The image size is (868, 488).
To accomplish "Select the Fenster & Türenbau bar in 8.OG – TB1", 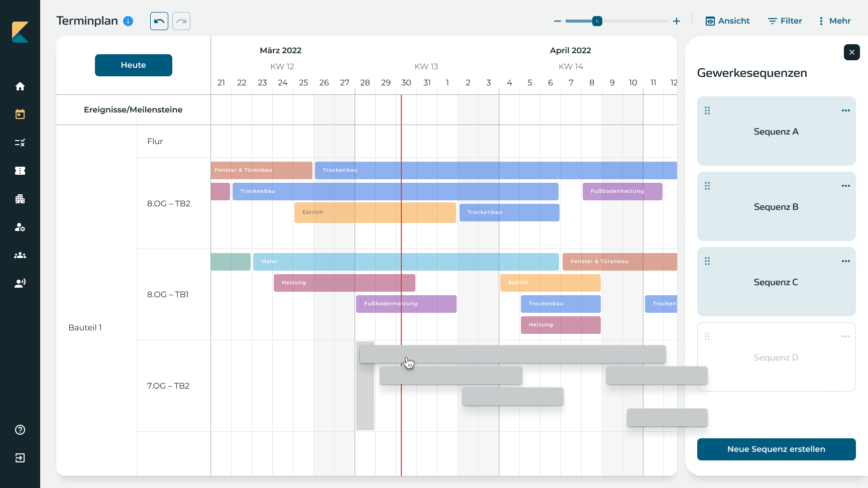I will click(x=620, y=262).
